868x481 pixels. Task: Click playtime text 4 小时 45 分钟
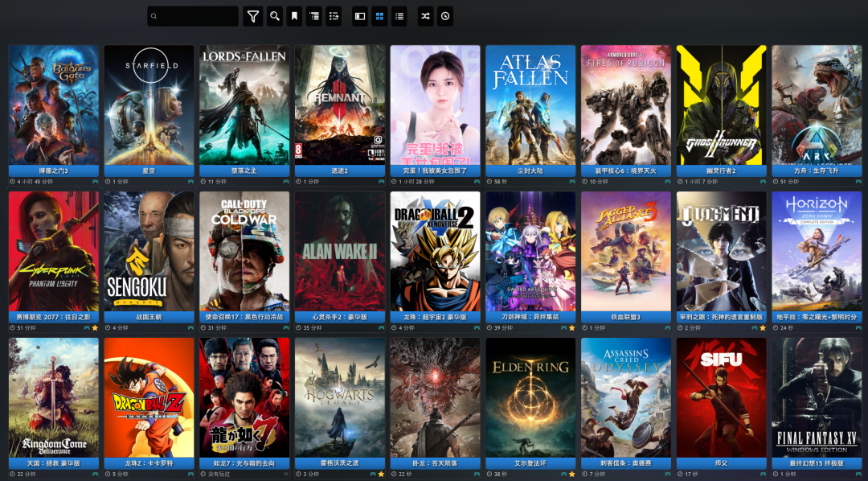coord(35,182)
